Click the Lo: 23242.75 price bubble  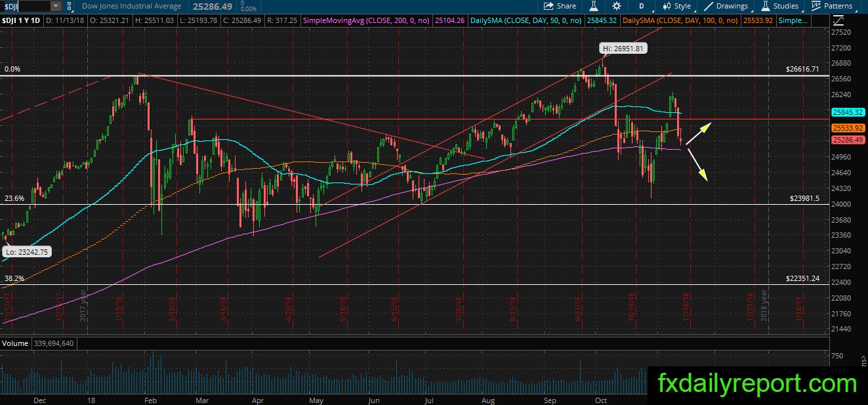[26, 252]
